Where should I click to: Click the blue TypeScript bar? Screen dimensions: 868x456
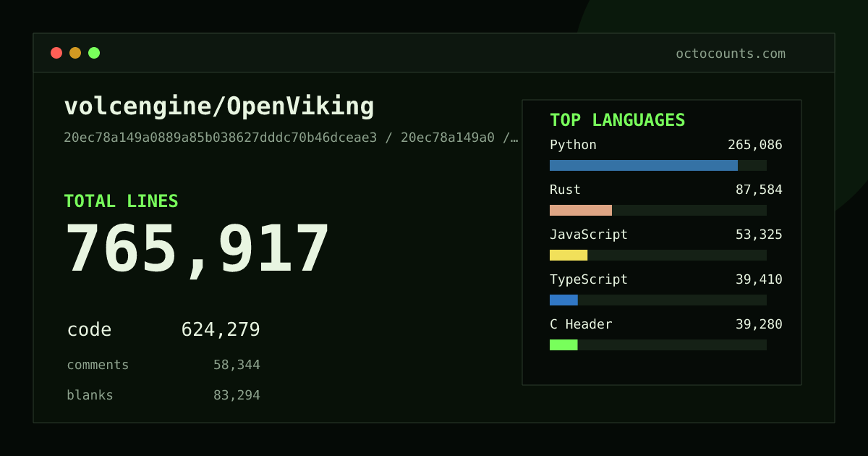coord(563,300)
